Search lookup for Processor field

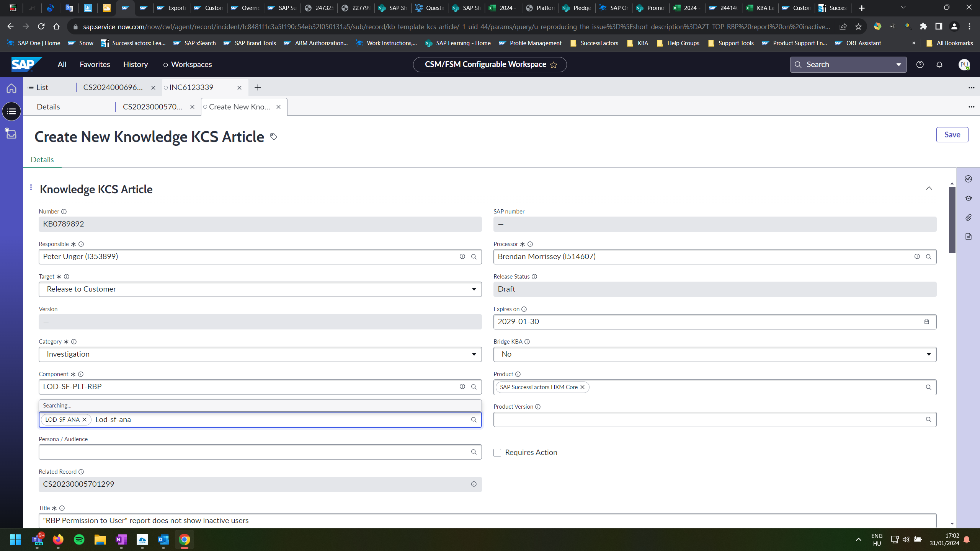(x=929, y=257)
